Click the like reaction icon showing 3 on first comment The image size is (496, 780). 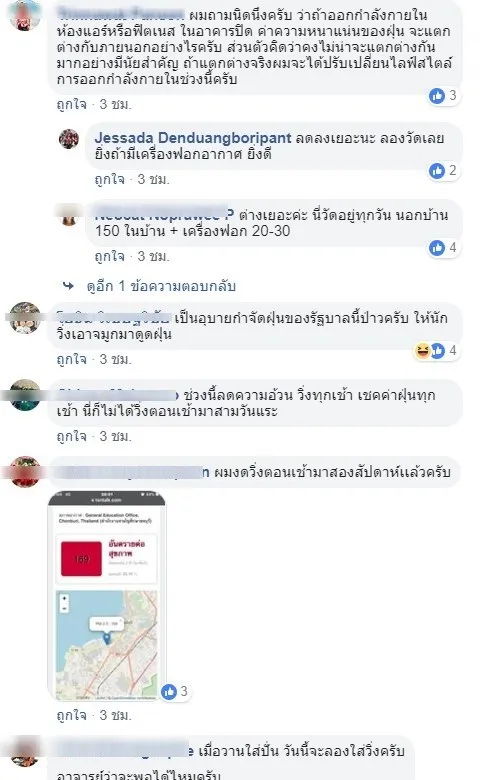[437, 96]
